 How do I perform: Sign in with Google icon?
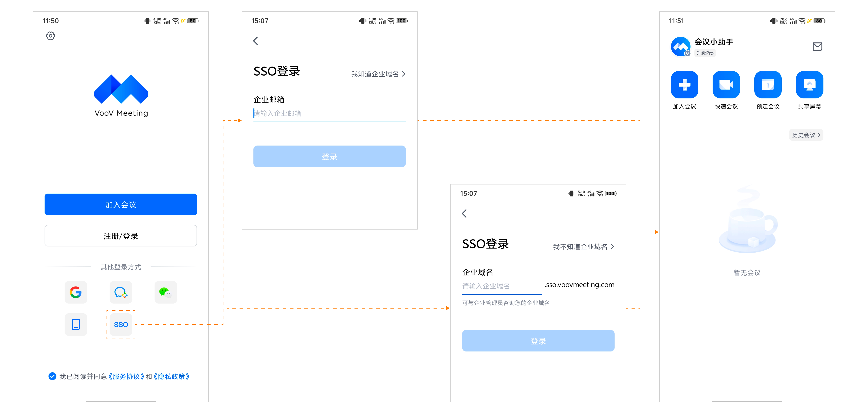coord(75,292)
